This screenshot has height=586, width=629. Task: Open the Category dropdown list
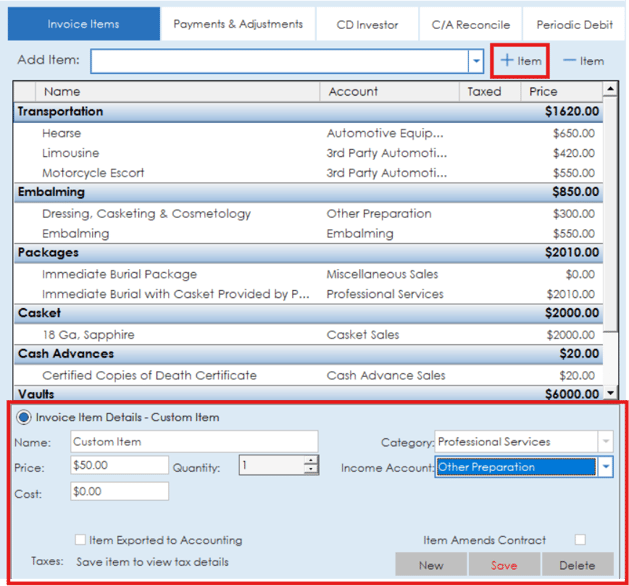coord(604,442)
